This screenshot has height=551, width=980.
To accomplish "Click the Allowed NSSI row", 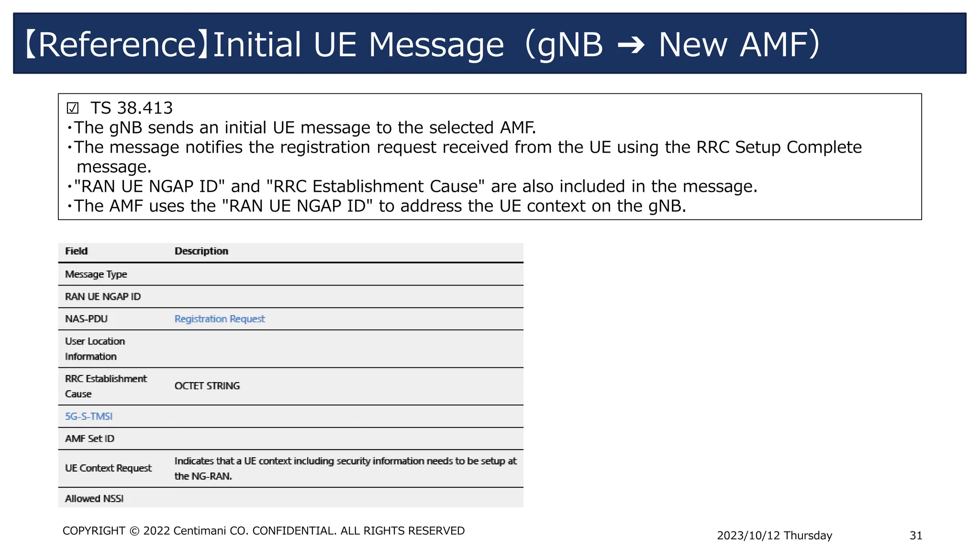I will 290,498.
